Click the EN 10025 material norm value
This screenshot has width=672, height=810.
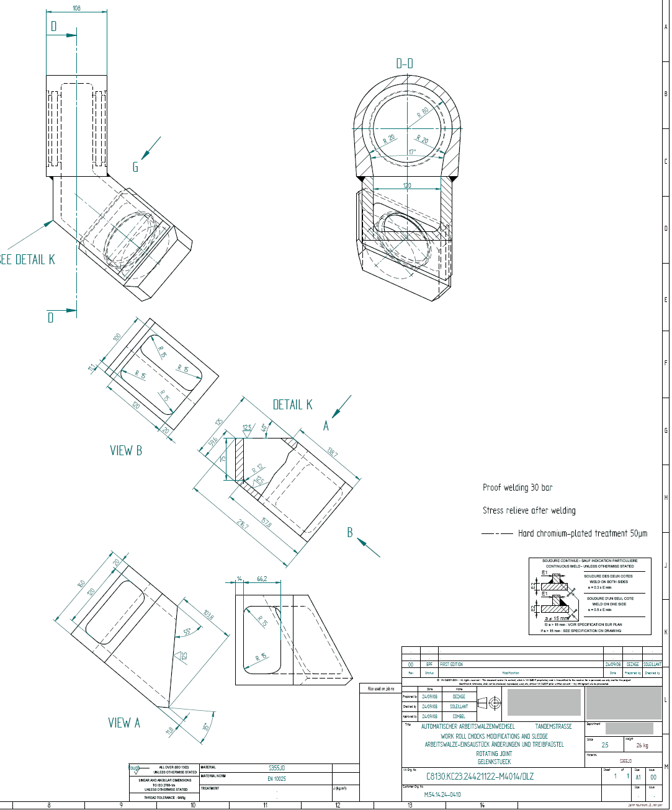click(x=277, y=778)
